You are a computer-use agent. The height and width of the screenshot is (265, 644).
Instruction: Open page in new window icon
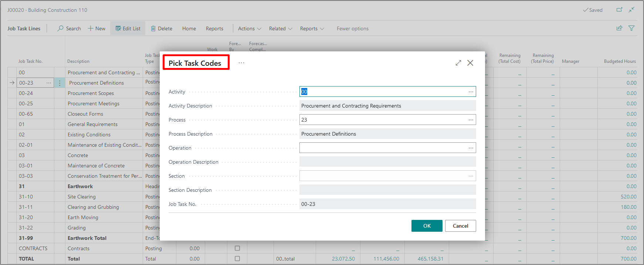click(x=619, y=10)
